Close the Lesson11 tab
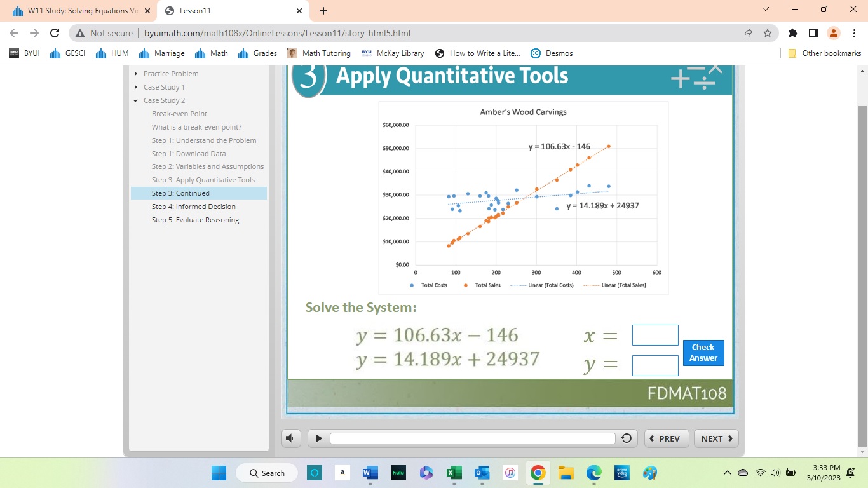Screen dimensions: 868x488 coord(299,11)
